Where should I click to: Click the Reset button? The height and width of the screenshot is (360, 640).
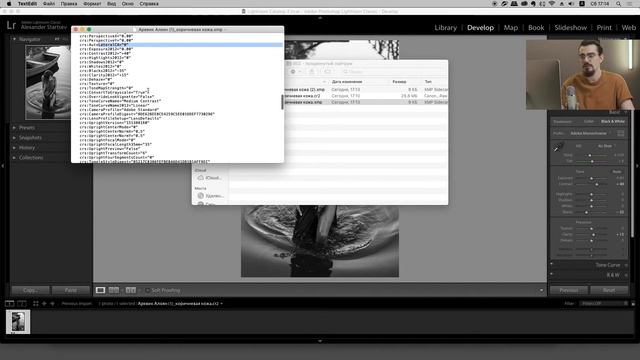click(x=609, y=290)
